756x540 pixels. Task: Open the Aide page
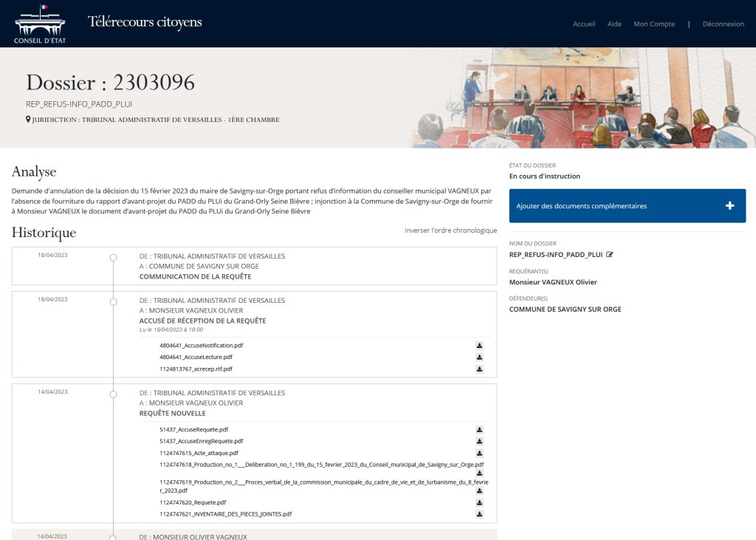tap(614, 24)
